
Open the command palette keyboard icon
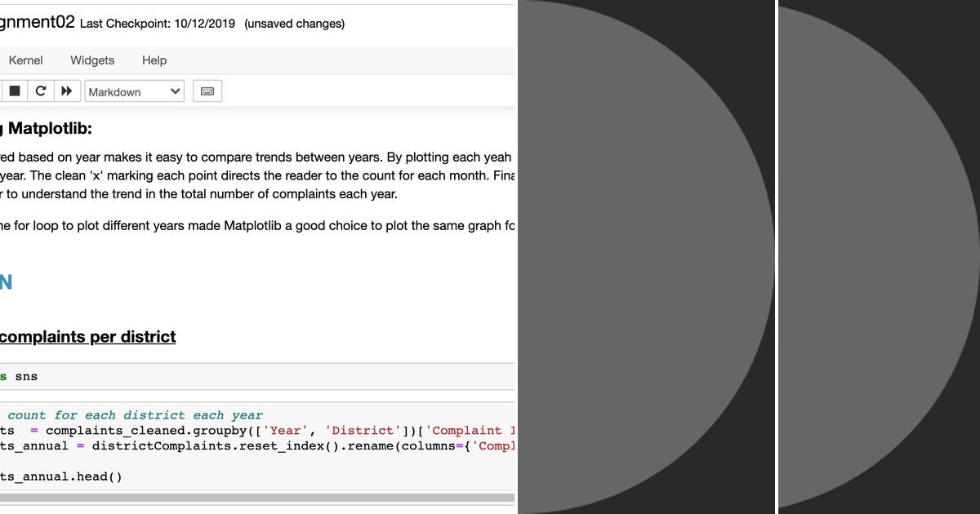click(x=207, y=91)
